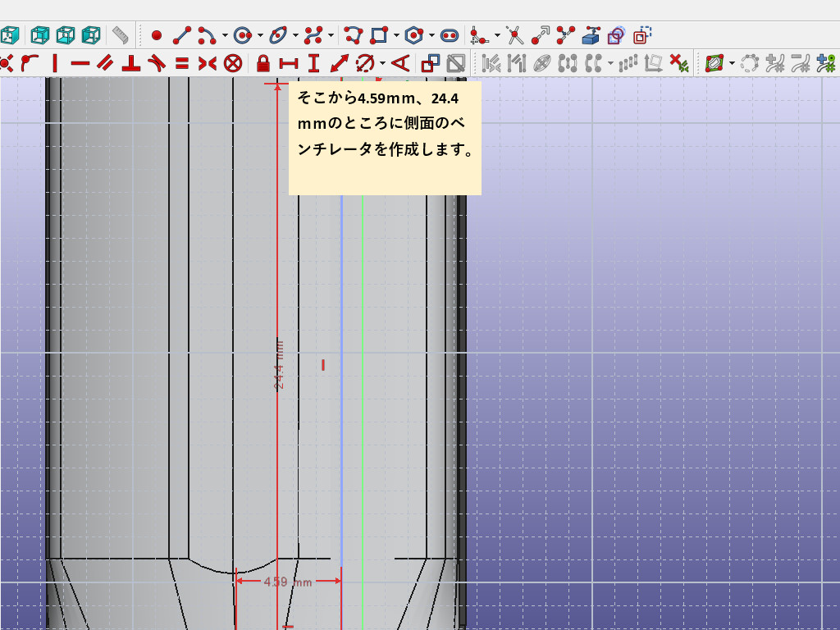Choose the Create Slot tool
The image size is (840, 630).
449,35
